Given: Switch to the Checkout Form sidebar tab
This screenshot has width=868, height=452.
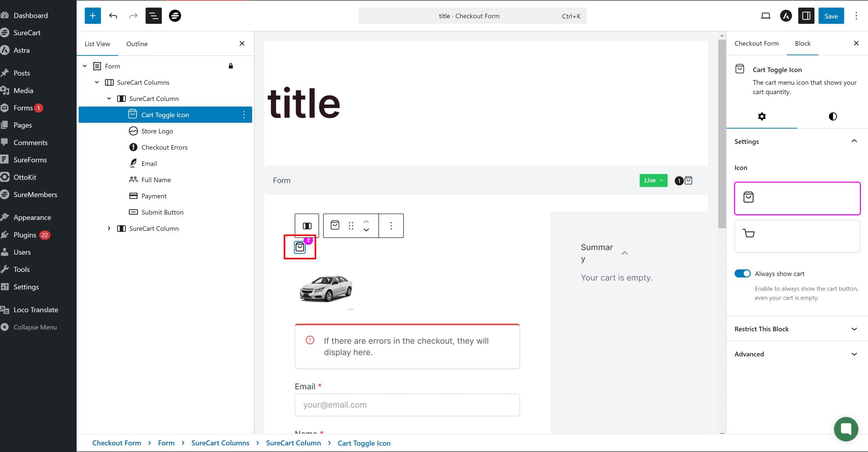Looking at the screenshot, I should point(756,43).
